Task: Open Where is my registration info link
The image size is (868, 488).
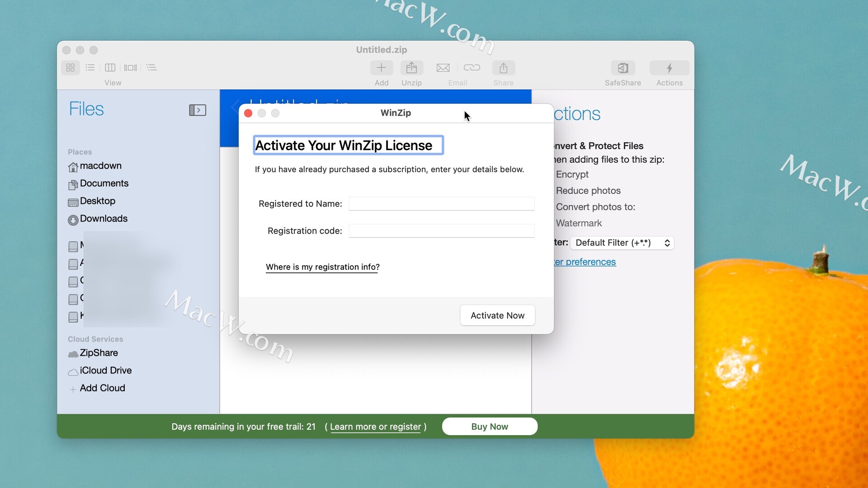Action: pos(322,267)
